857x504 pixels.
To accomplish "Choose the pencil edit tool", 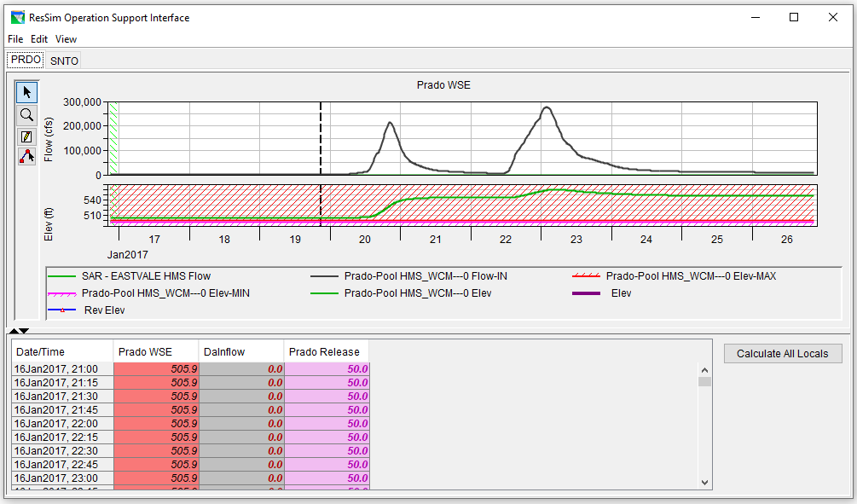I will tap(26, 136).
